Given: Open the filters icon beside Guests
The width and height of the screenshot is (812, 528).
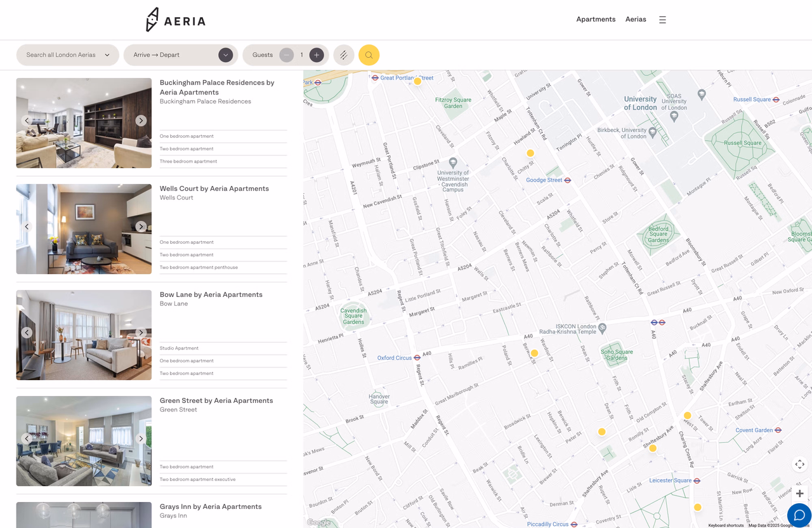Looking at the screenshot, I should 344,55.
